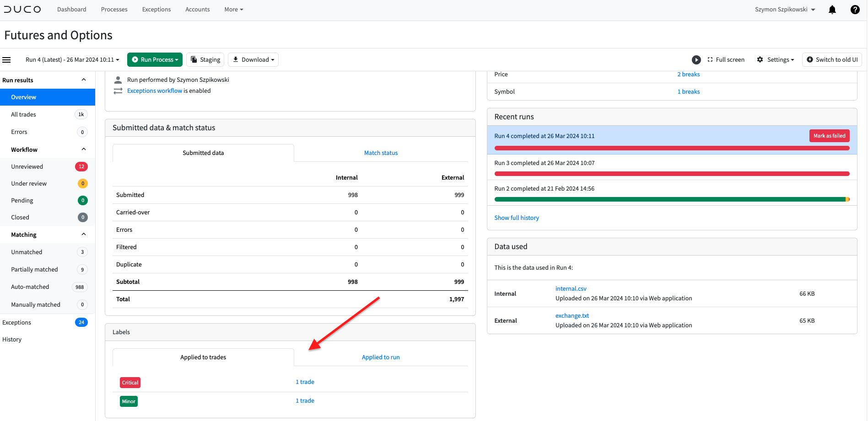The height and width of the screenshot is (421, 868).
Task: Open the Download dropdown
Action: click(x=253, y=60)
